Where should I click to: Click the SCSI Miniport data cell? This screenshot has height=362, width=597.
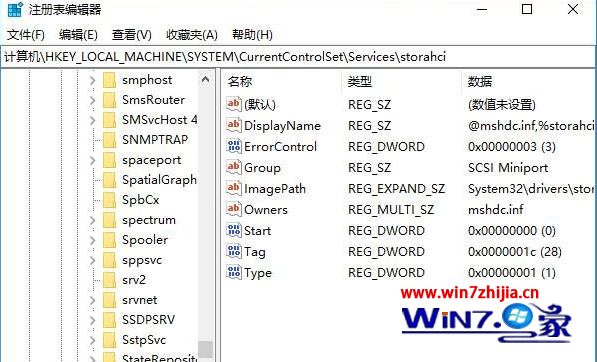tap(508, 168)
